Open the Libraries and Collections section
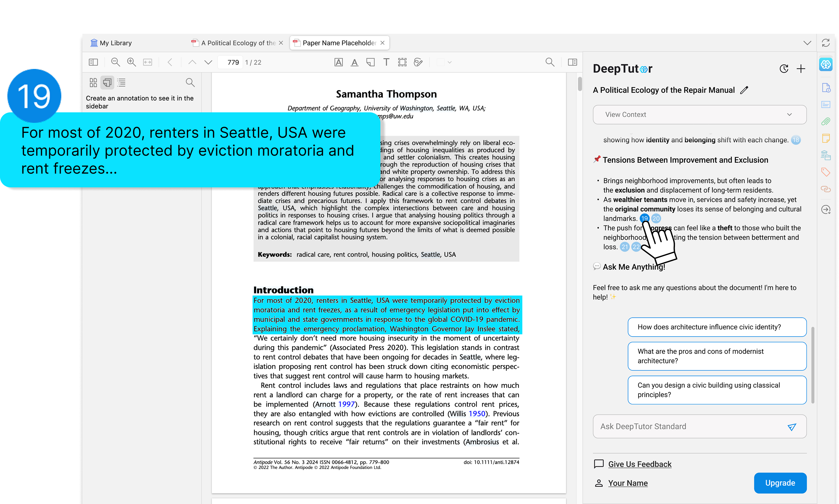 (826, 155)
